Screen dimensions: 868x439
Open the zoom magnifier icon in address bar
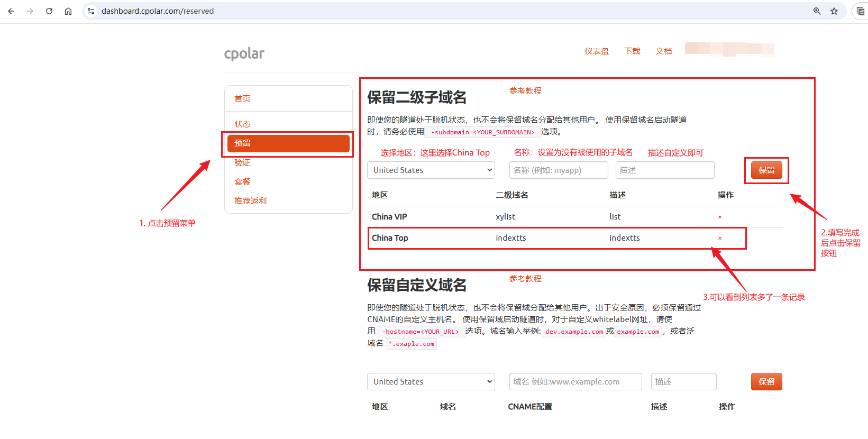(817, 11)
